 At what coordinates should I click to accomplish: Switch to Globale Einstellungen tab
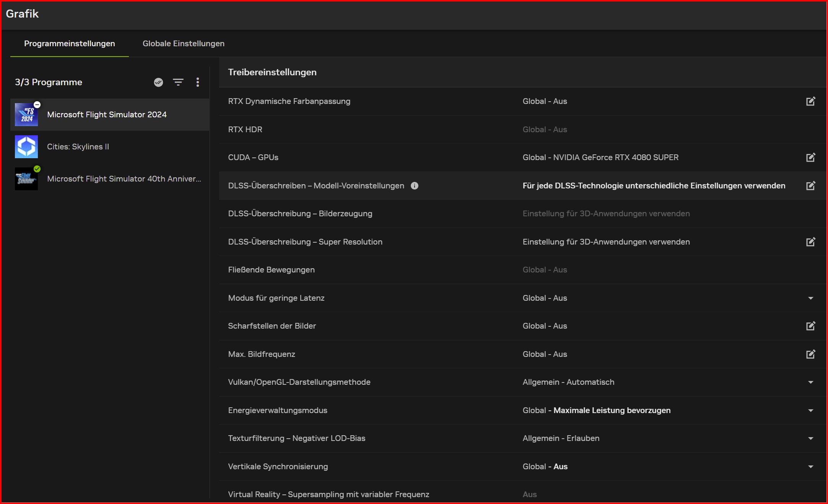(x=183, y=44)
